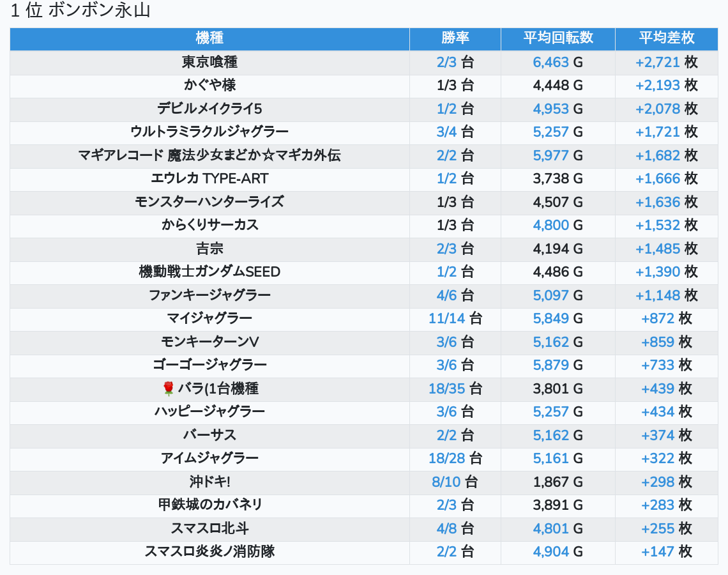Click ウルトラミラクルジャグラー machine name
728x575 pixels.
[x=209, y=132]
